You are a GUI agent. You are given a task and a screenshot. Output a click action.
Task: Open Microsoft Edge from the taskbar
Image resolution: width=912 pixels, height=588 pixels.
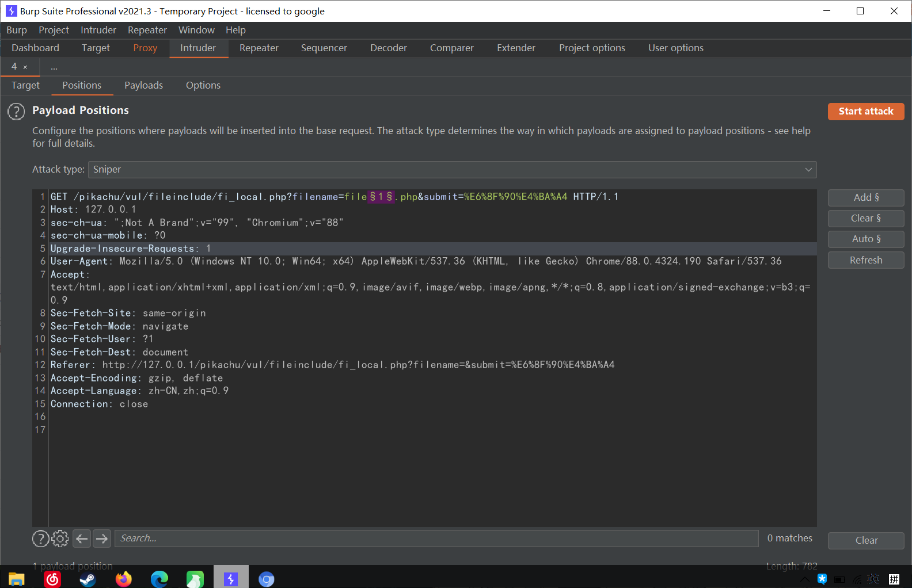pos(159,579)
